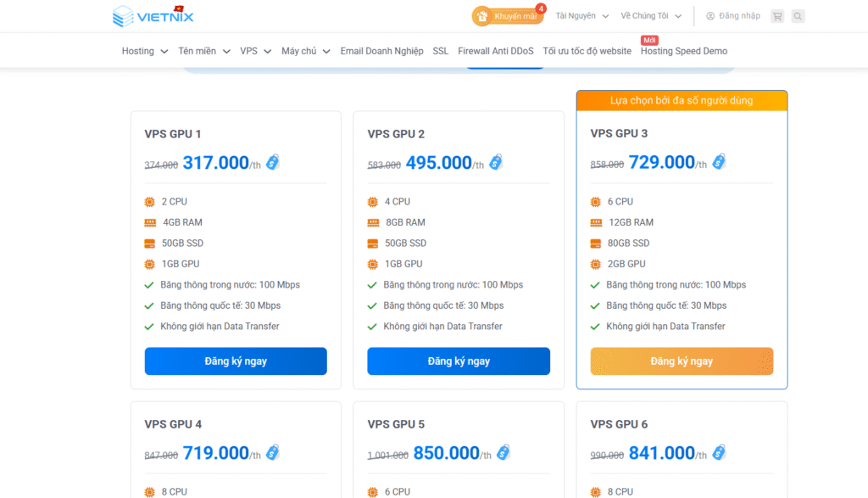Click the price tag icon on VPS GPU 6

pos(719,452)
